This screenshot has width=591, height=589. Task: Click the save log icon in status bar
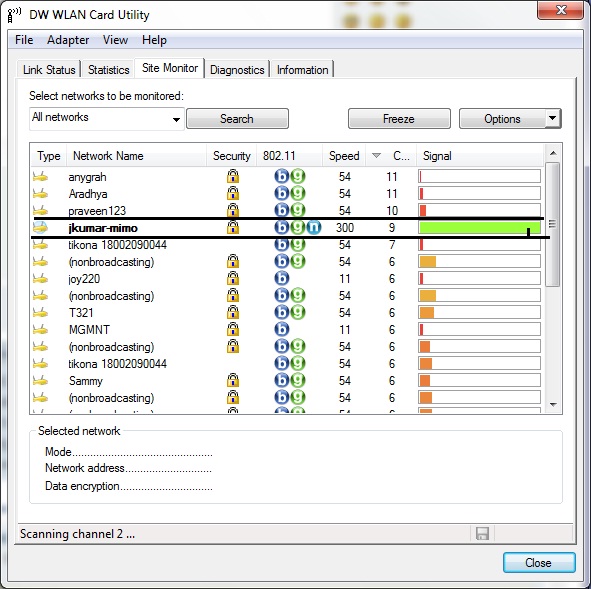(x=482, y=534)
